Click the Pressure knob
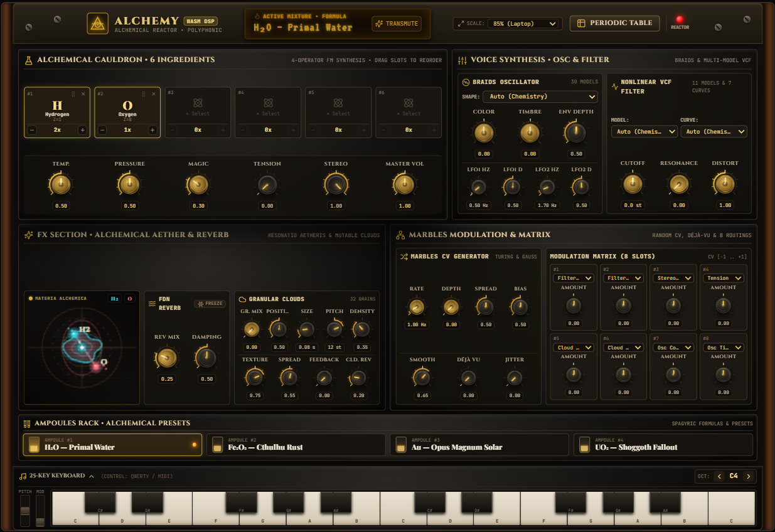The width and height of the screenshot is (775, 532). [129, 184]
